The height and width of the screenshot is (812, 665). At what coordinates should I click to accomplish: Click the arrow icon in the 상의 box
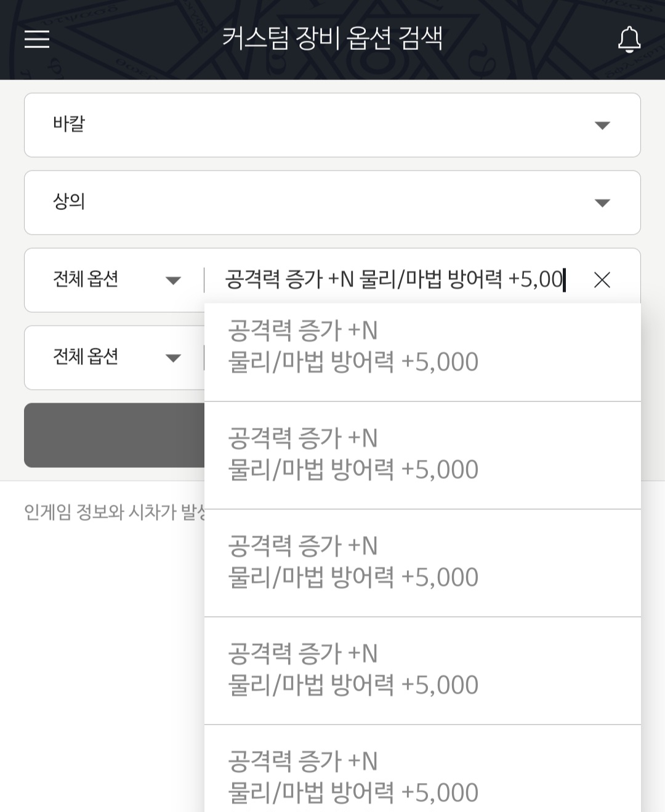(x=602, y=203)
